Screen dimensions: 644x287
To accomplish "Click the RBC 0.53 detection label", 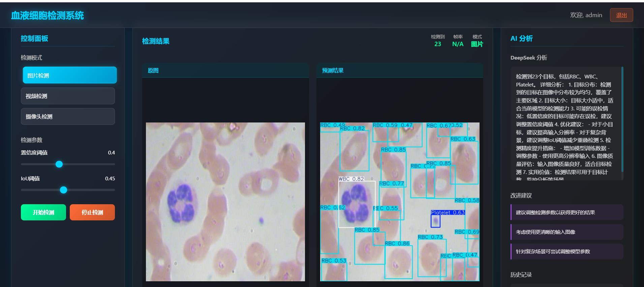I will click(x=334, y=260).
